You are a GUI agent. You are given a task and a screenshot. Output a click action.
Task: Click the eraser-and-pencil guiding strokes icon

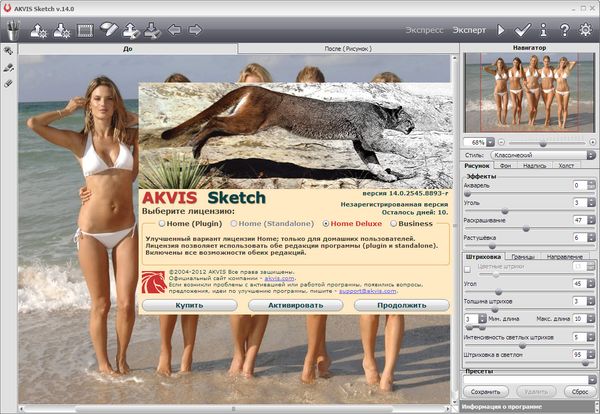(x=109, y=29)
